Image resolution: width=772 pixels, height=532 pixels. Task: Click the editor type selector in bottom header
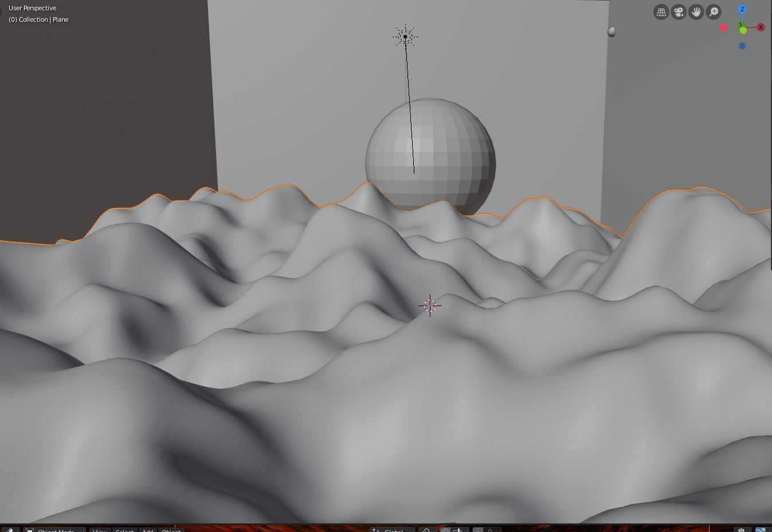pos(11,530)
